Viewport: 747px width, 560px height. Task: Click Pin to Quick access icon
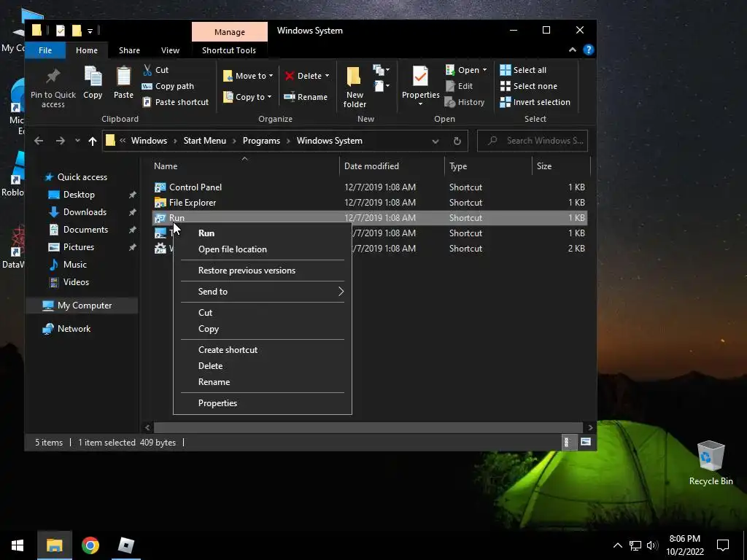click(53, 77)
